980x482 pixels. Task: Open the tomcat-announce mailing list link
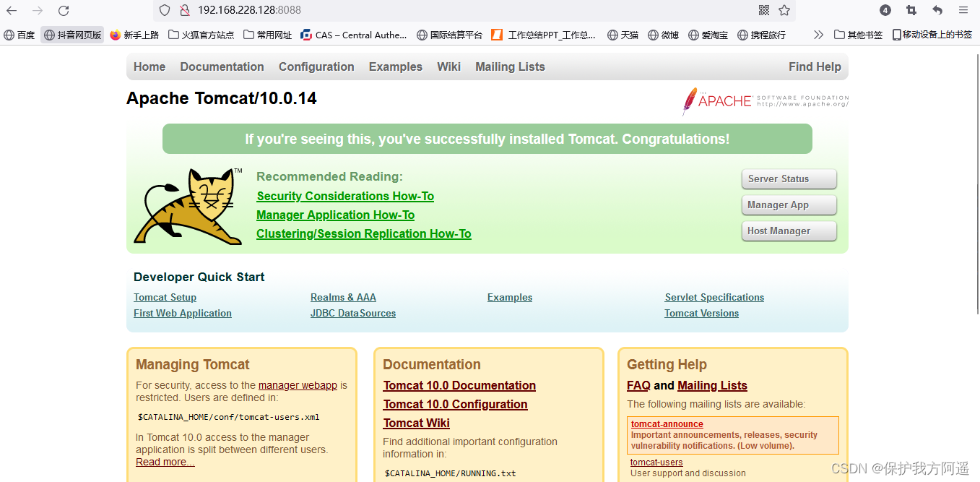(x=667, y=424)
